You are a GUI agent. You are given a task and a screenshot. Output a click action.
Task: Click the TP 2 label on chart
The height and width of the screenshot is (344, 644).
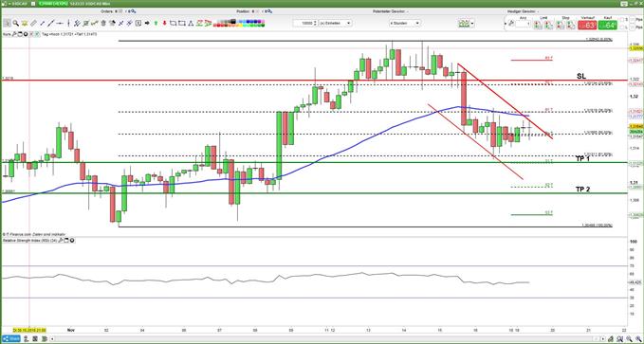[582, 190]
